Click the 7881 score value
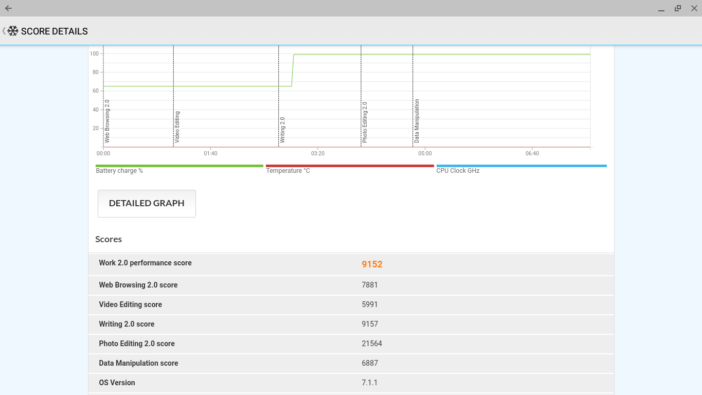This screenshot has width=702, height=395. (x=370, y=285)
